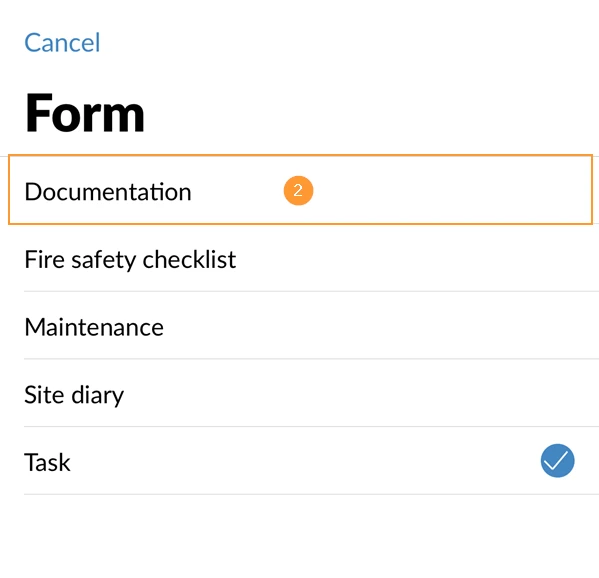Click the orange number 2 badge
Image resolution: width=599 pixels, height=578 pixels.
(298, 191)
